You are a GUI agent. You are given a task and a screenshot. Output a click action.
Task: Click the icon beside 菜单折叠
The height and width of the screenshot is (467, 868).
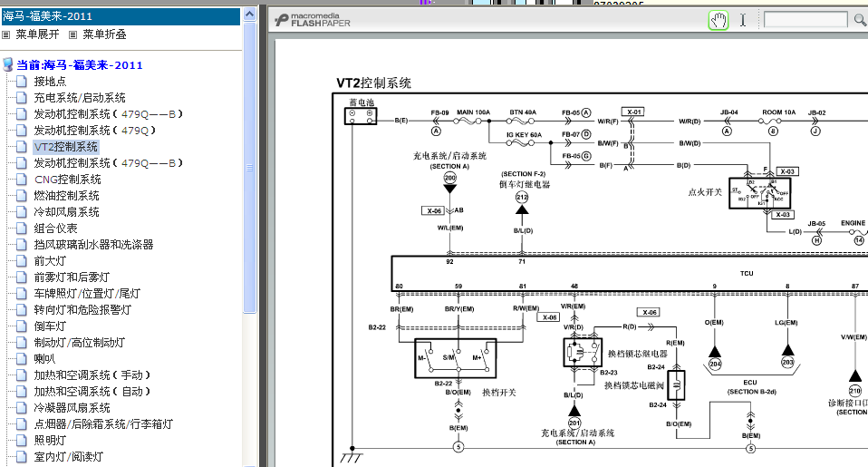(72, 34)
